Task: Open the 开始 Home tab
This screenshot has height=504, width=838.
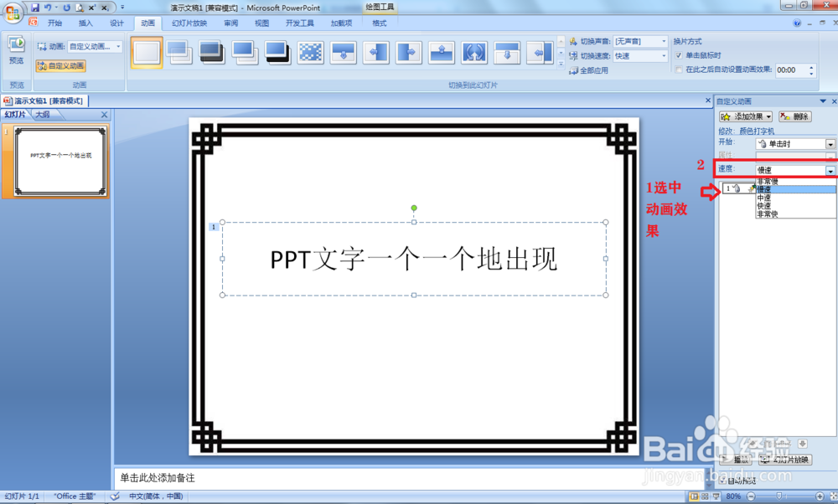Action: 54,23
